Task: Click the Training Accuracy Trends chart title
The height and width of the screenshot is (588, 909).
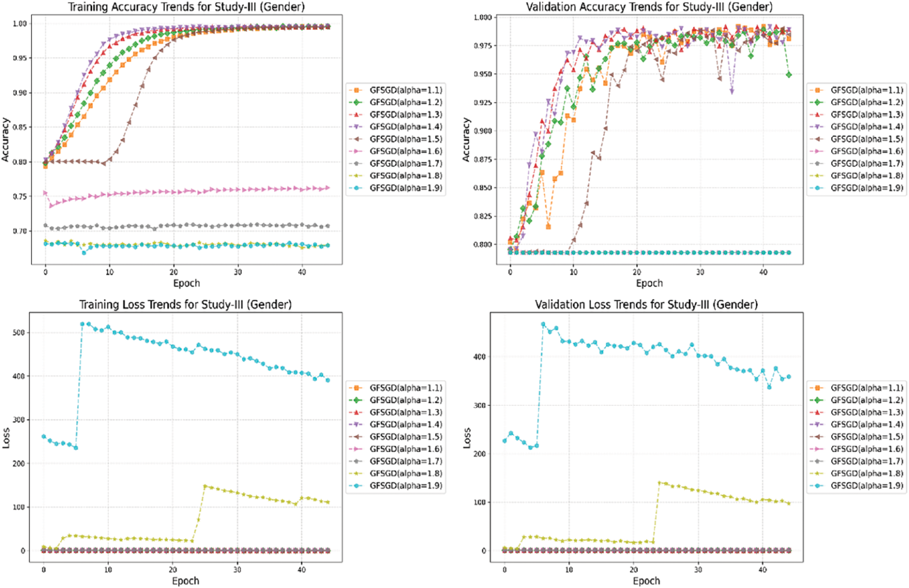Action: coord(186,7)
